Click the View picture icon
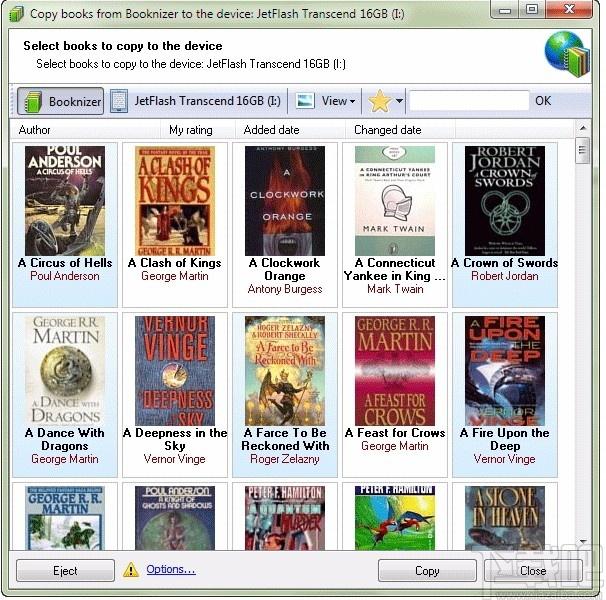 pyautogui.click(x=305, y=101)
